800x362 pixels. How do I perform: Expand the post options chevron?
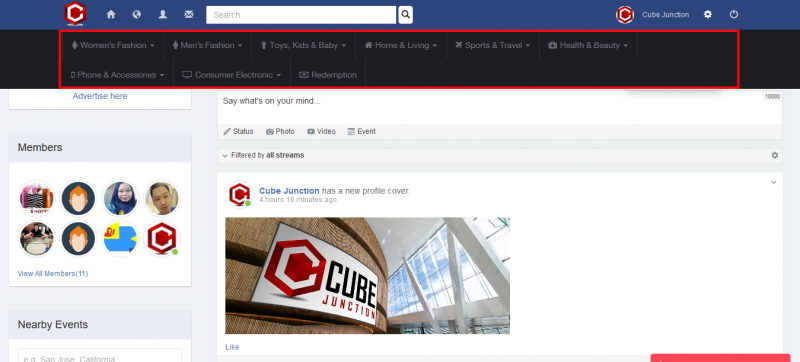pos(773,182)
